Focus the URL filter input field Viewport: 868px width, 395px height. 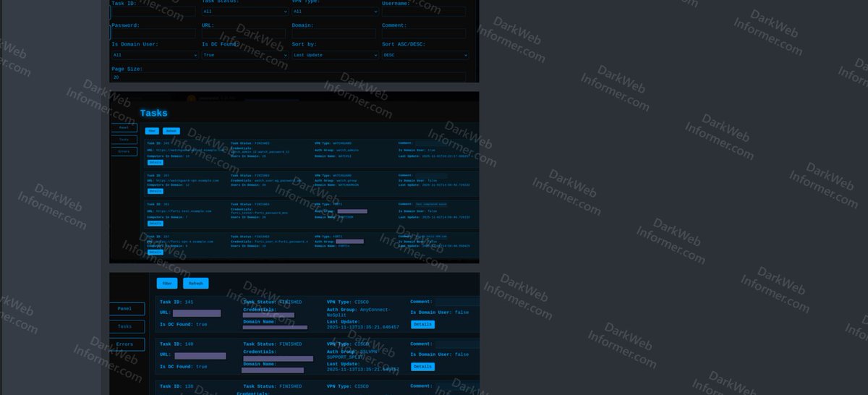[x=244, y=33]
